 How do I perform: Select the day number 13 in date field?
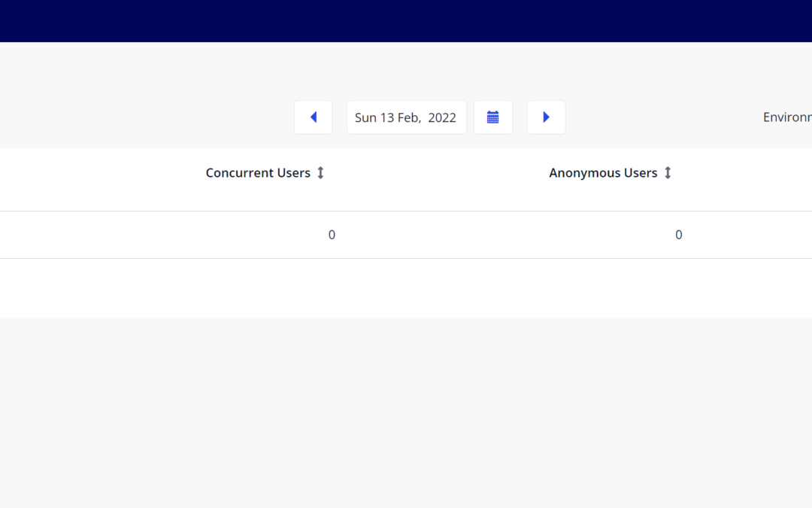(x=387, y=117)
